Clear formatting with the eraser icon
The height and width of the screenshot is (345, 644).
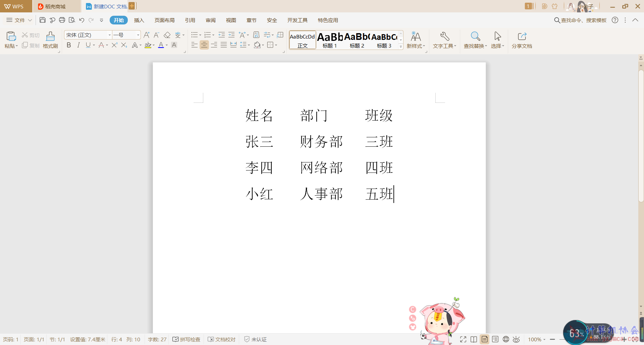(167, 35)
